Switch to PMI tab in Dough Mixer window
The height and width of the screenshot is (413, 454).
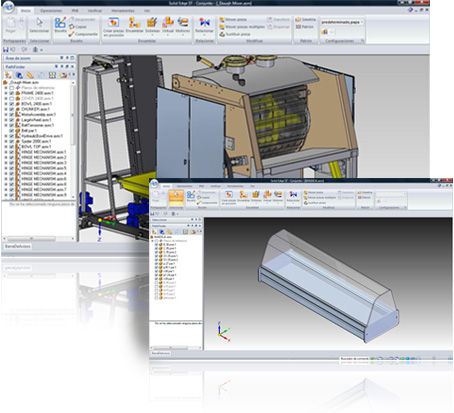click(75, 11)
